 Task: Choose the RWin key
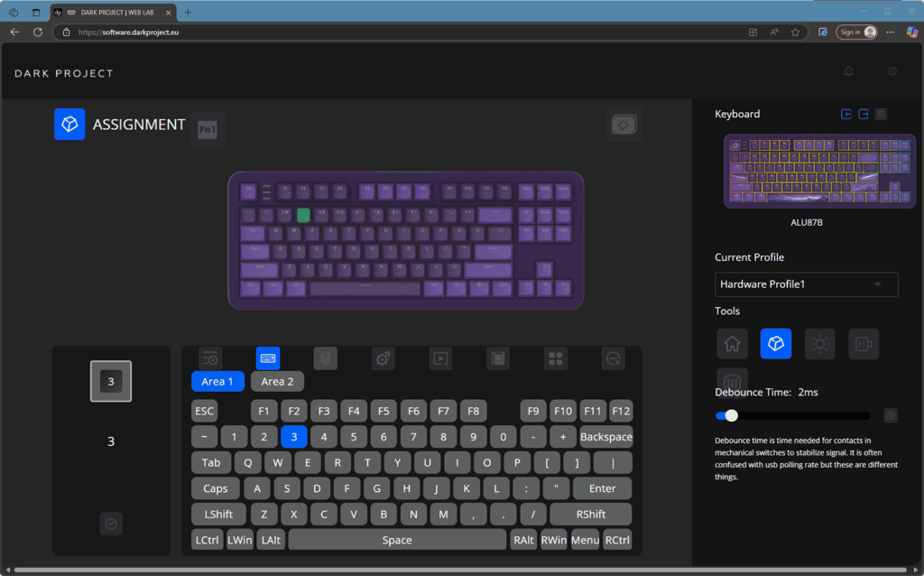point(553,540)
